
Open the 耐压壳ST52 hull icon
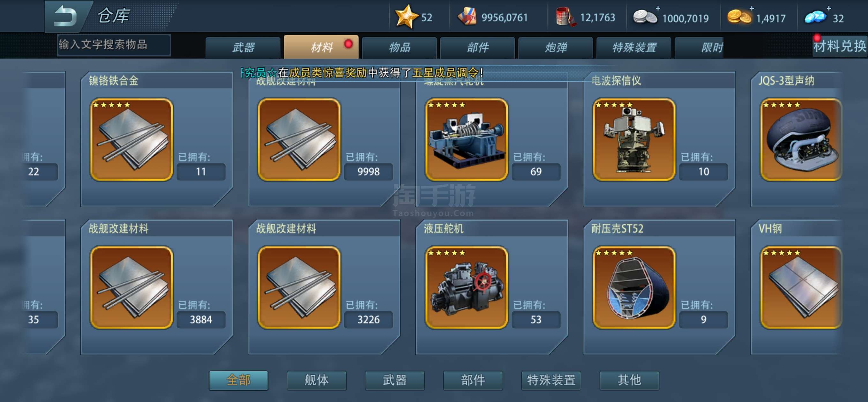click(634, 287)
